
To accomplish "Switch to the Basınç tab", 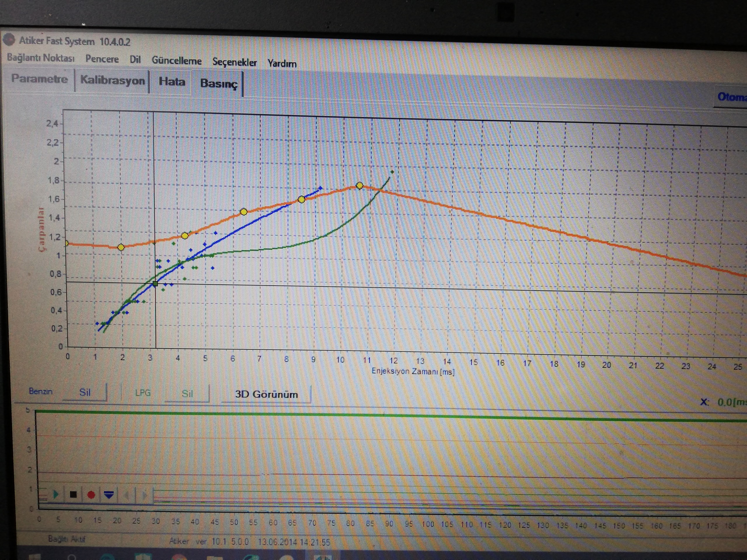I will tap(219, 83).
